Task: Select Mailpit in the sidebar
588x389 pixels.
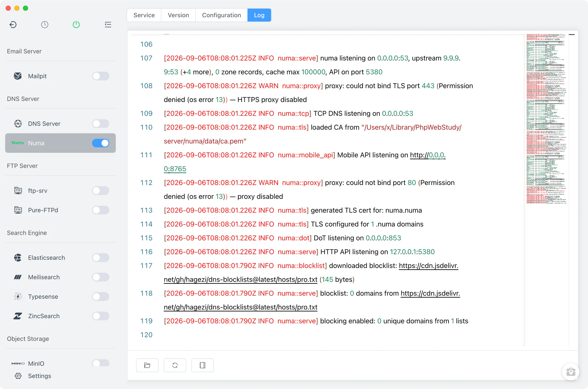Action: [60, 76]
